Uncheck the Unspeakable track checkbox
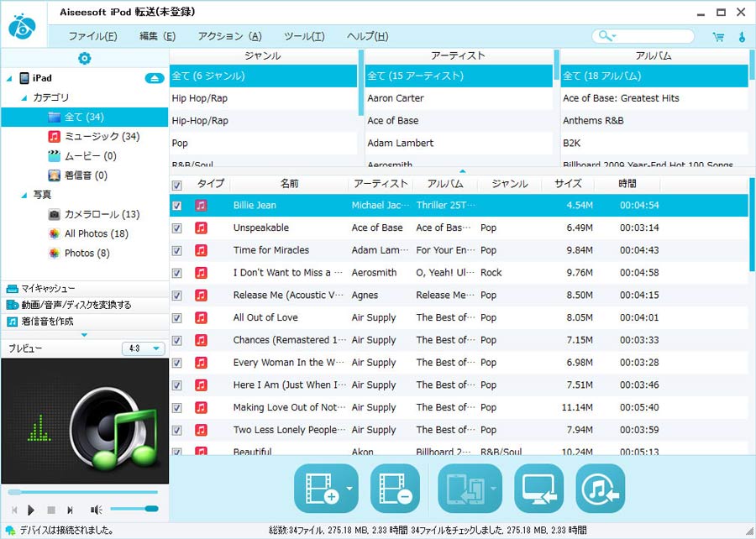 (x=176, y=228)
